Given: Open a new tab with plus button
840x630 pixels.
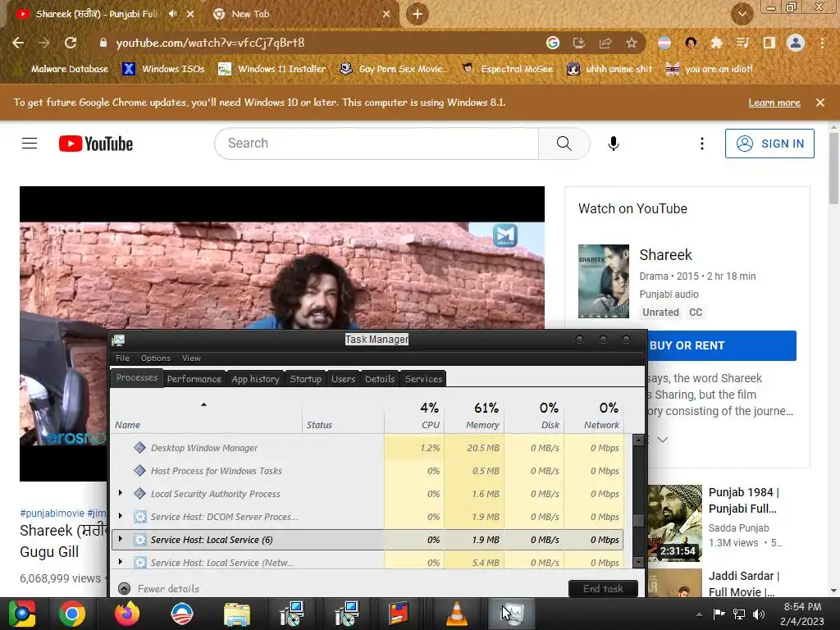Looking at the screenshot, I should pyautogui.click(x=418, y=14).
